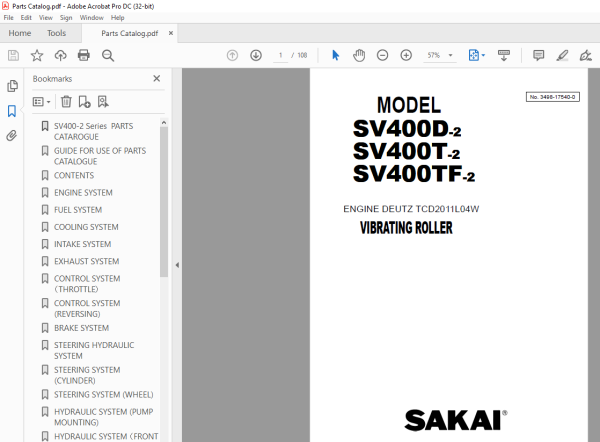Click the Save file icon

tap(13, 55)
